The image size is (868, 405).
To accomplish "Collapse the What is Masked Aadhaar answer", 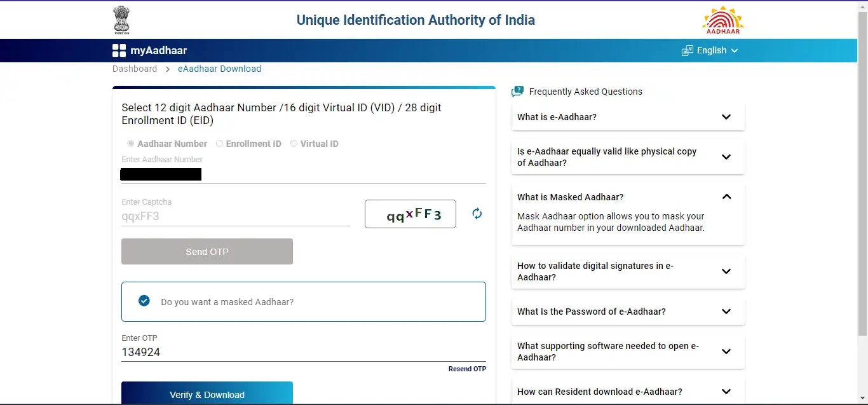I will pos(726,197).
